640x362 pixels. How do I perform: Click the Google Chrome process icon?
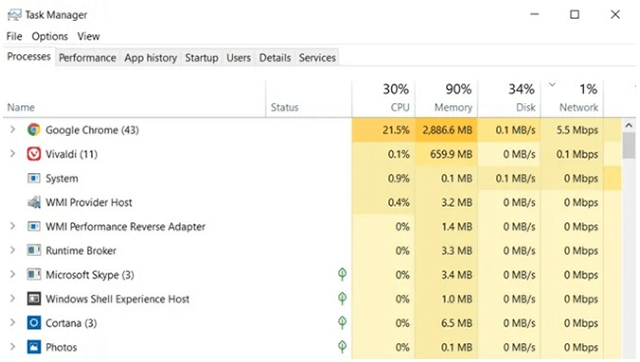34,130
